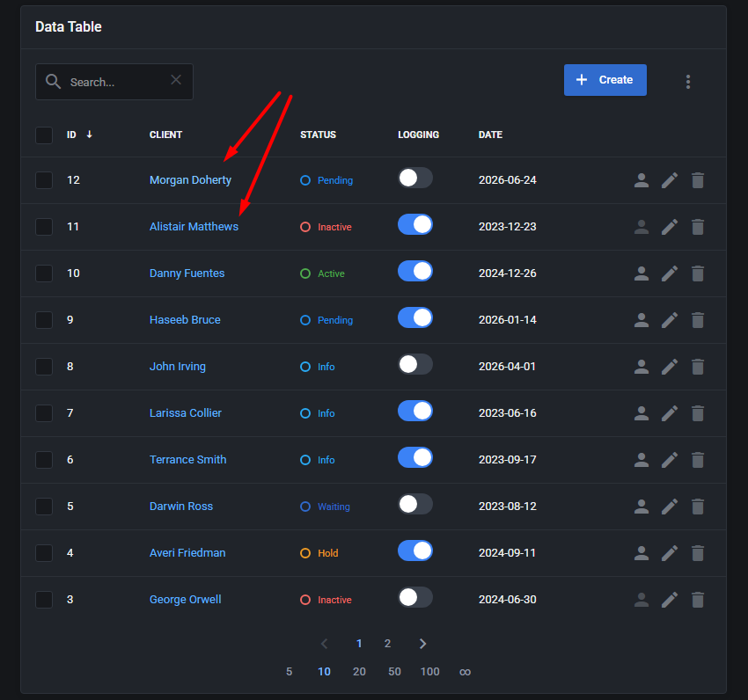Edit the Larissa Collier row
The image size is (748, 700).
(x=670, y=413)
